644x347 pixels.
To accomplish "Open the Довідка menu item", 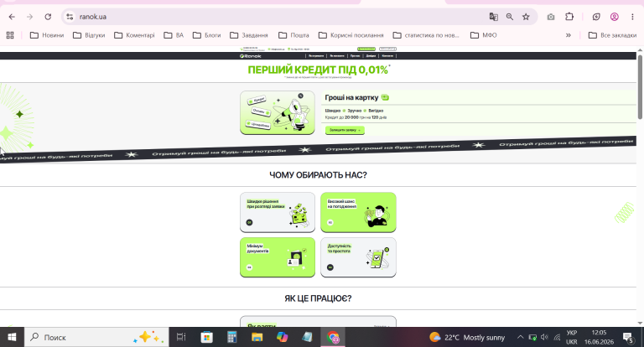I will [371, 56].
